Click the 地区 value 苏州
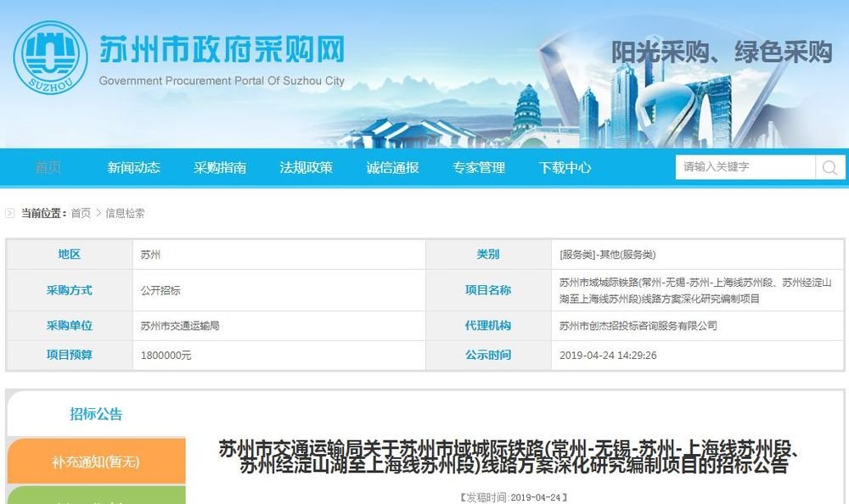849x504 pixels. coord(150,255)
